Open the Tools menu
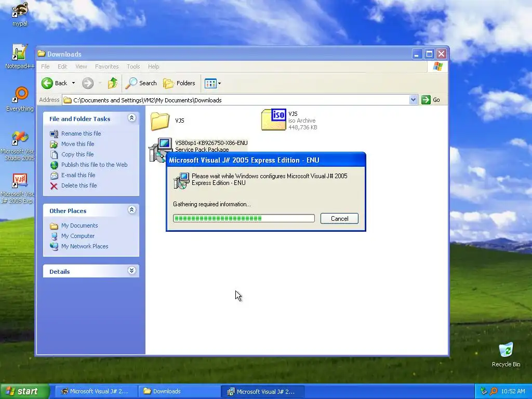 tap(134, 66)
